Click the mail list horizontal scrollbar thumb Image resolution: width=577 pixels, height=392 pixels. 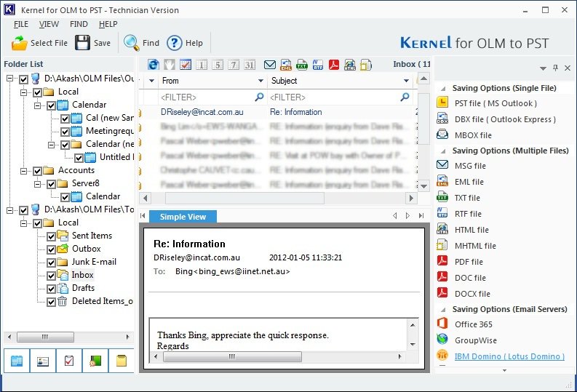[x=244, y=199]
